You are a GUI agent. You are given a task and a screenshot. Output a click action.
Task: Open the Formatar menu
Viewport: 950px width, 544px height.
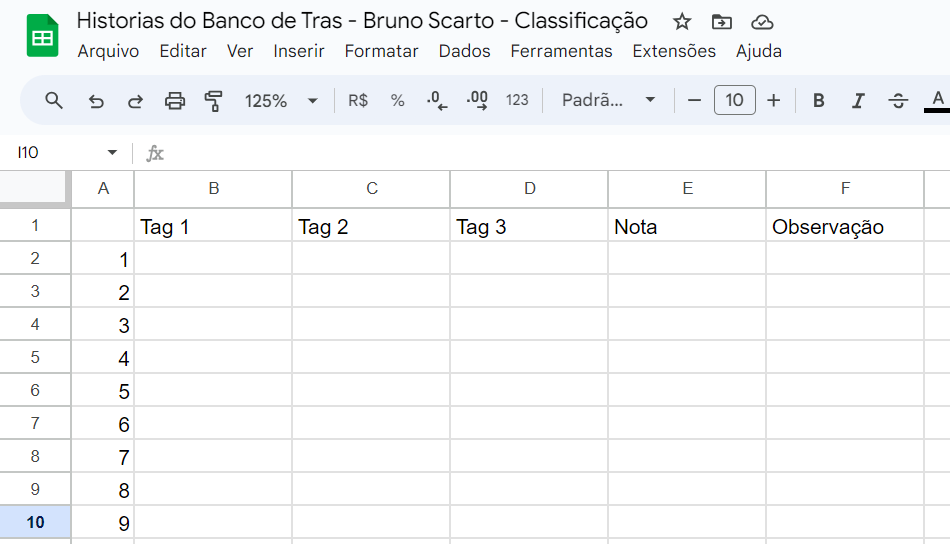(x=381, y=51)
